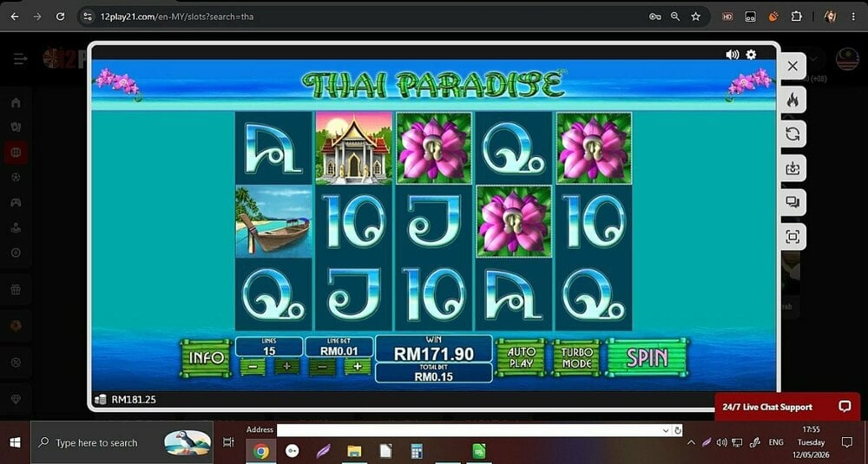Image resolution: width=868 pixels, height=464 pixels.
Task: Bookmark this page with star icon
Action: (x=696, y=16)
